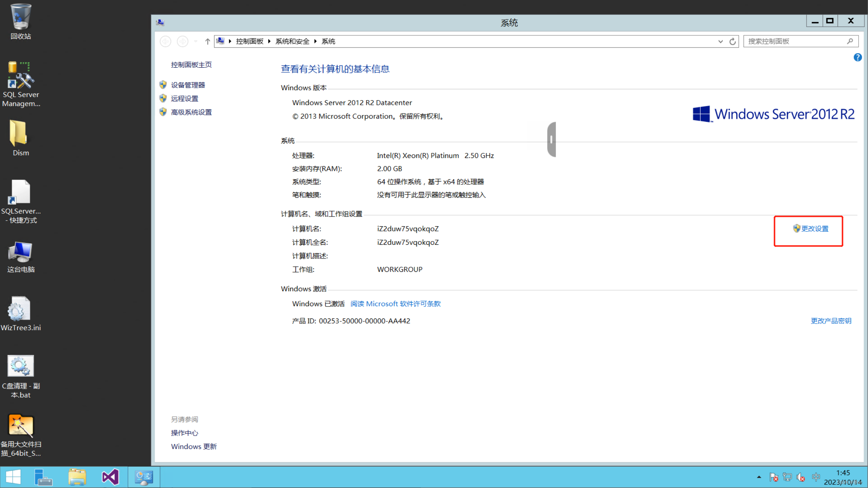Open the muted volume tray icon
This screenshot has width=868, height=488.
[x=801, y=477]
